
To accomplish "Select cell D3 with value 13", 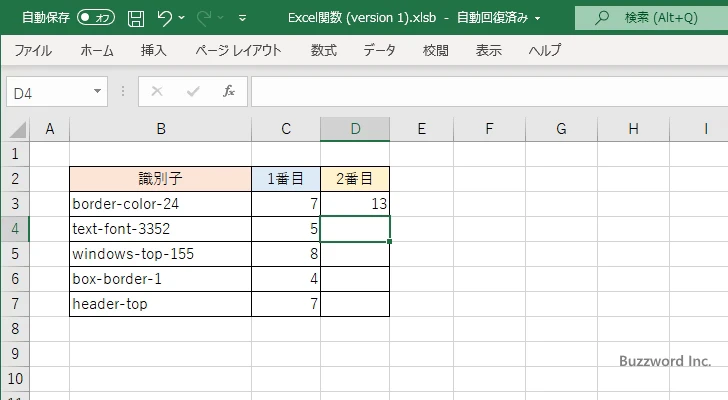I will pos(355,204).
